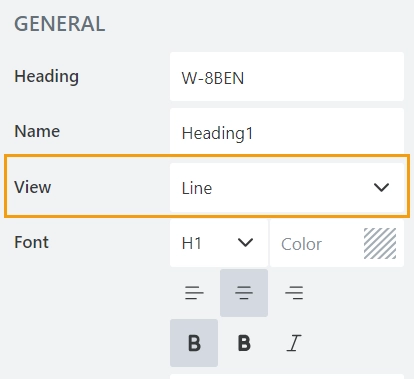Click the Heading field label
Viewport: 414px width, 379px height.
pos(46,76)
